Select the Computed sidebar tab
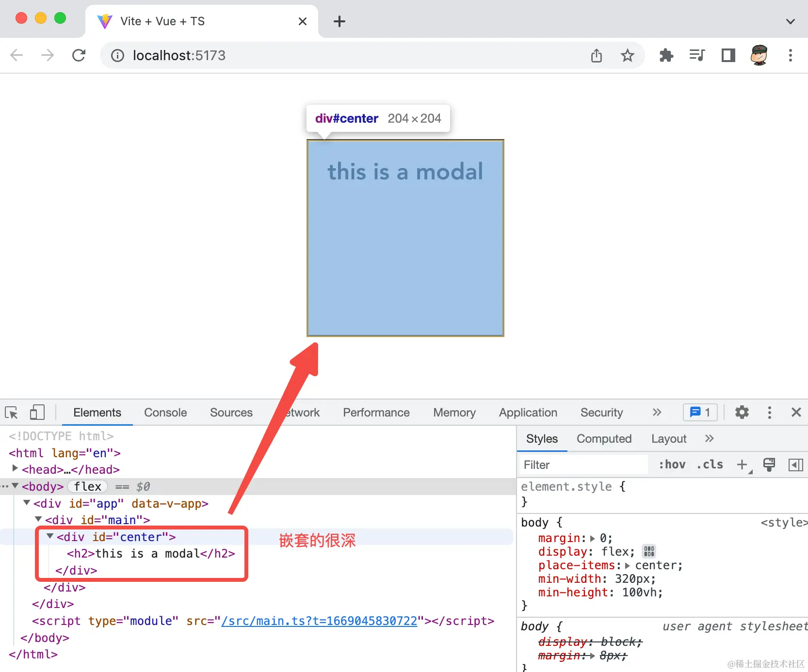This screenshot has height=672, width=808. click(x=604, y=439)
